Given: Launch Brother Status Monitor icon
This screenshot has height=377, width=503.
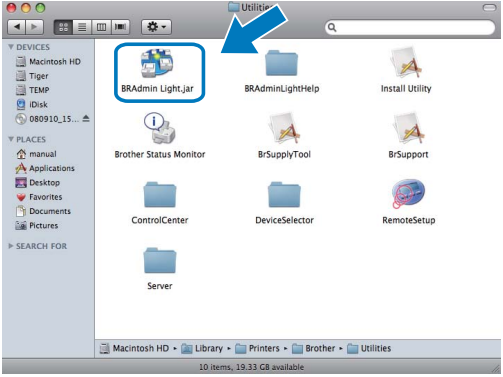Looking at the screenshot, I should (x=160, y=128).
